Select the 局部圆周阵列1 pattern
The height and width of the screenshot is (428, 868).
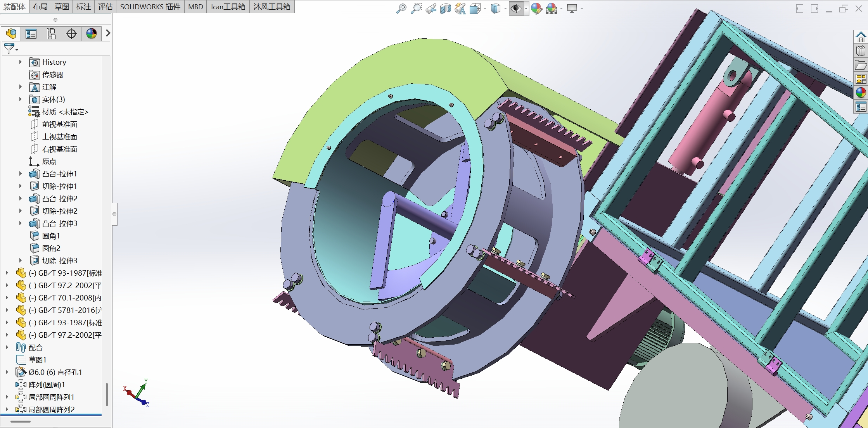coord(45,397)
